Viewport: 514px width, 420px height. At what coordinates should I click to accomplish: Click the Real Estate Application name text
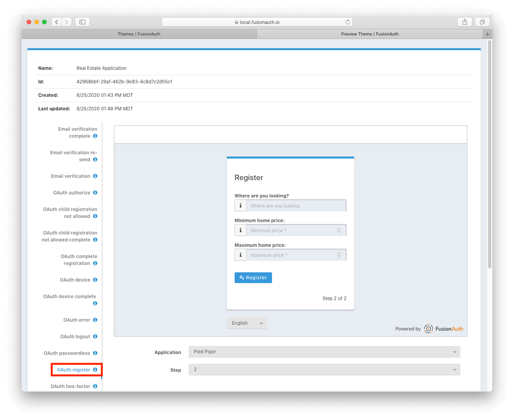click(x=102, y=68)
